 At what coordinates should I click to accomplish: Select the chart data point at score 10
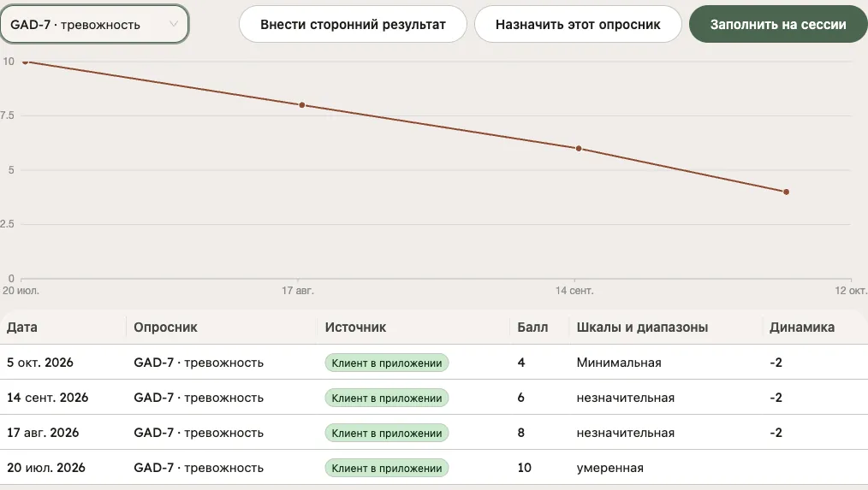coord(25,62)
